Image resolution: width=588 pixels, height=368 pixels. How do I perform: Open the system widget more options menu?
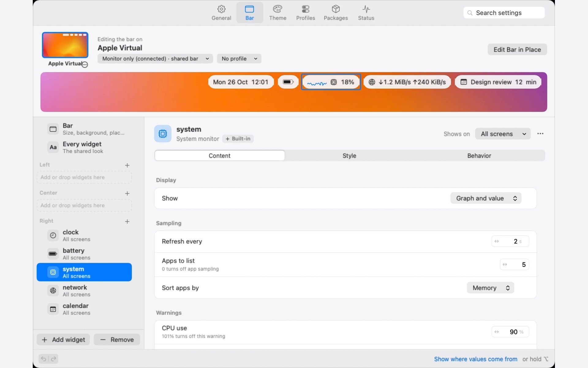[540, 134]
